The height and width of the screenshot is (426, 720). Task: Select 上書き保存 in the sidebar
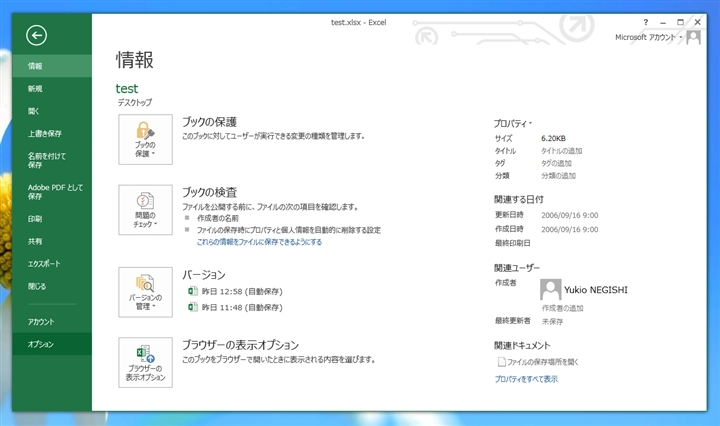(x=52, y=134)
